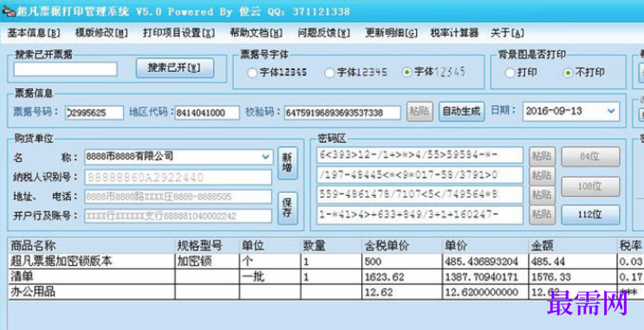Image resolution: width=644 pixels, height=330 pixels.
Task: Click the 校验码 input field
Action: 342,113
